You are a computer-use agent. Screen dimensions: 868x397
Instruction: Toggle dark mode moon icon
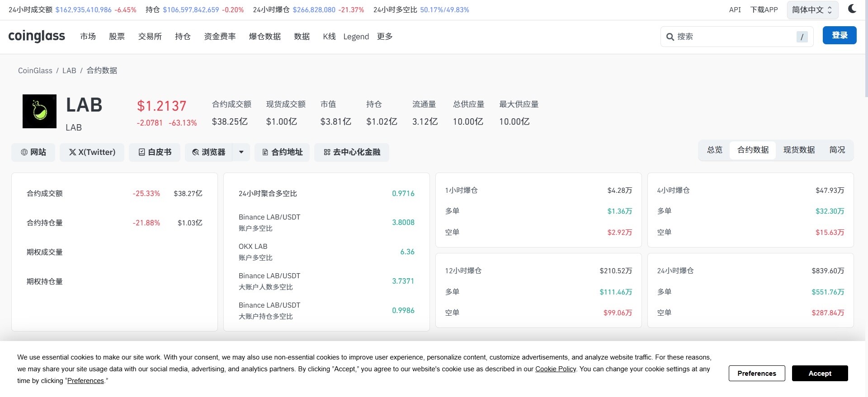852,9
